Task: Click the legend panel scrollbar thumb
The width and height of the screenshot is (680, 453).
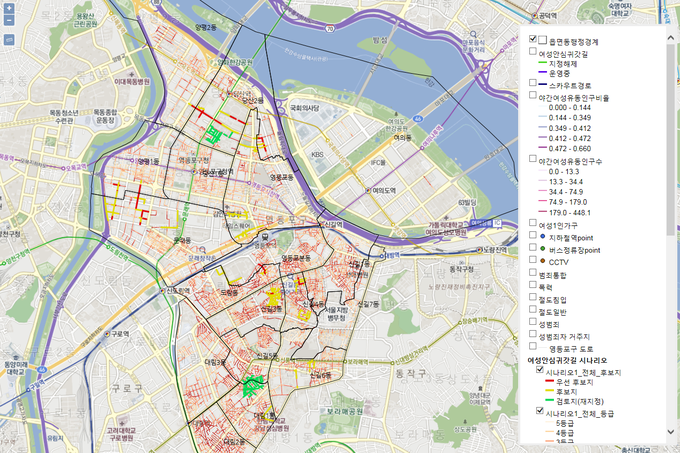Action: [x=670, y=140]
